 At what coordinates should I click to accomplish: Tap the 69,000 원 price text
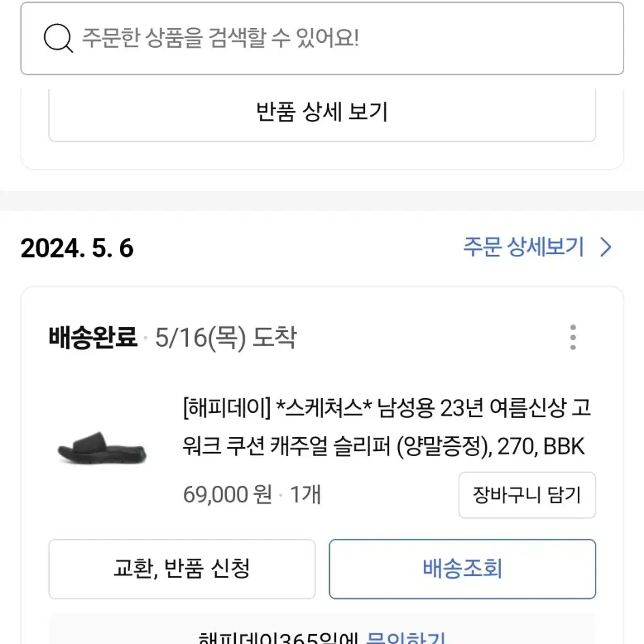pyautogui.click(x=228, y=494)
